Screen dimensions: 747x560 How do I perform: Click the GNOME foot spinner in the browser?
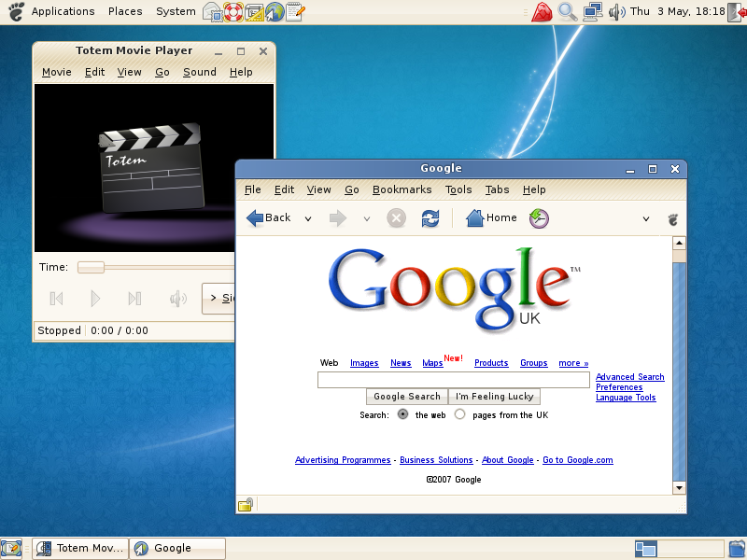[x=672, y=219]
